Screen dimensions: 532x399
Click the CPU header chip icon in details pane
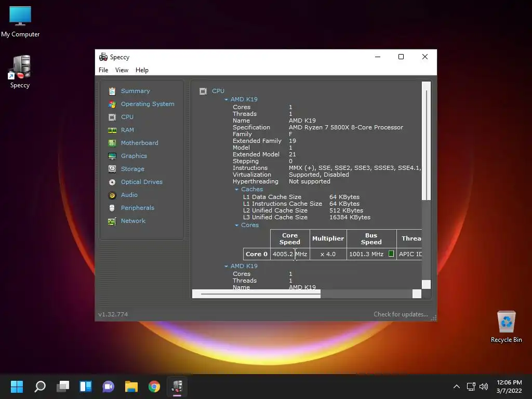tap(203, 91)
